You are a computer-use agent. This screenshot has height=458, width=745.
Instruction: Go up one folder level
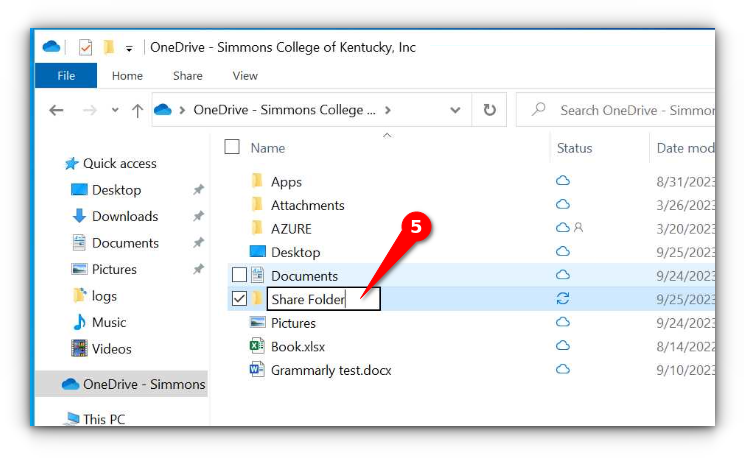click(x=137, y=110)
